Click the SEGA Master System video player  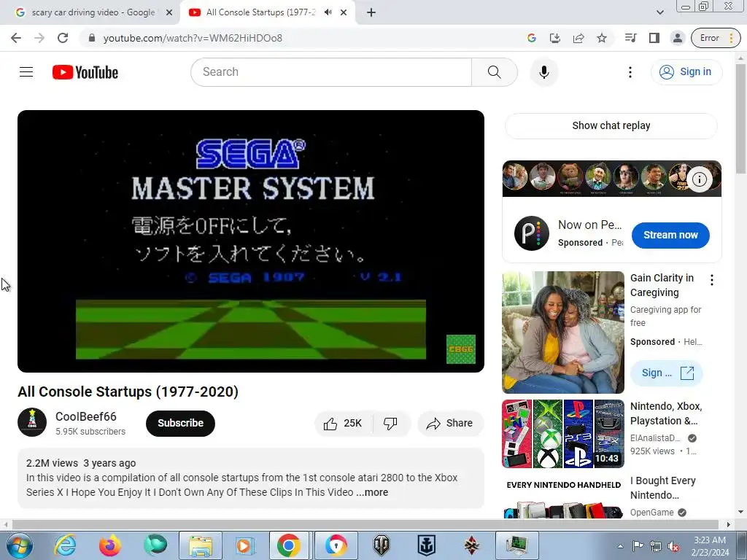251,241
